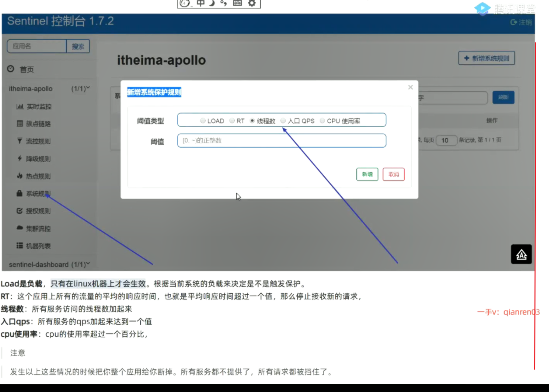
Task: Click the 阈值类型 label
Action: tap(150, 121)
